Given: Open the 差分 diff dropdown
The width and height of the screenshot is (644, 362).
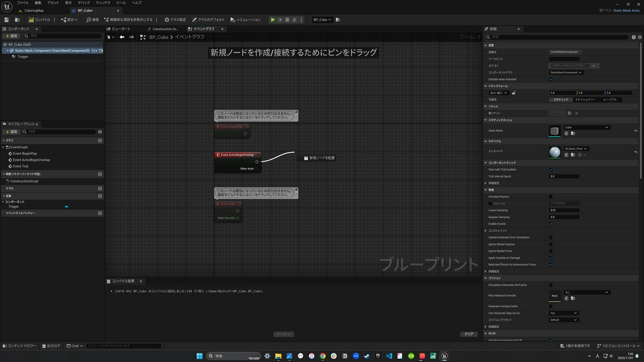Looking at the screenshot, I should pos(69,20).
